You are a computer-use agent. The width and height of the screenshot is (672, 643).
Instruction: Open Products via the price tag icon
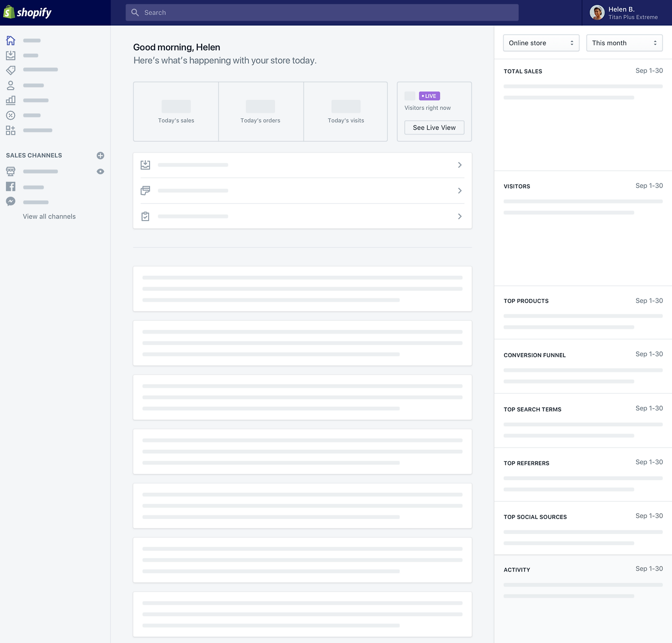tap(10, 70)
